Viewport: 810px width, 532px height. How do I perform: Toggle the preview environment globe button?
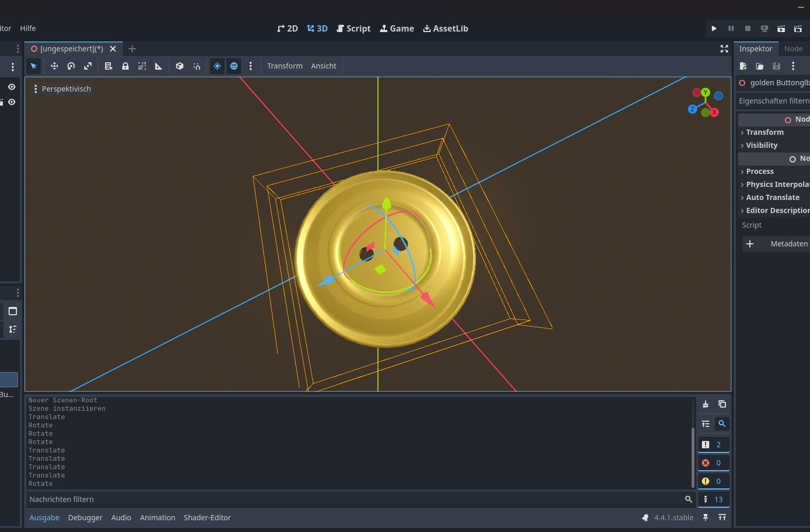[x=234, y=66]
